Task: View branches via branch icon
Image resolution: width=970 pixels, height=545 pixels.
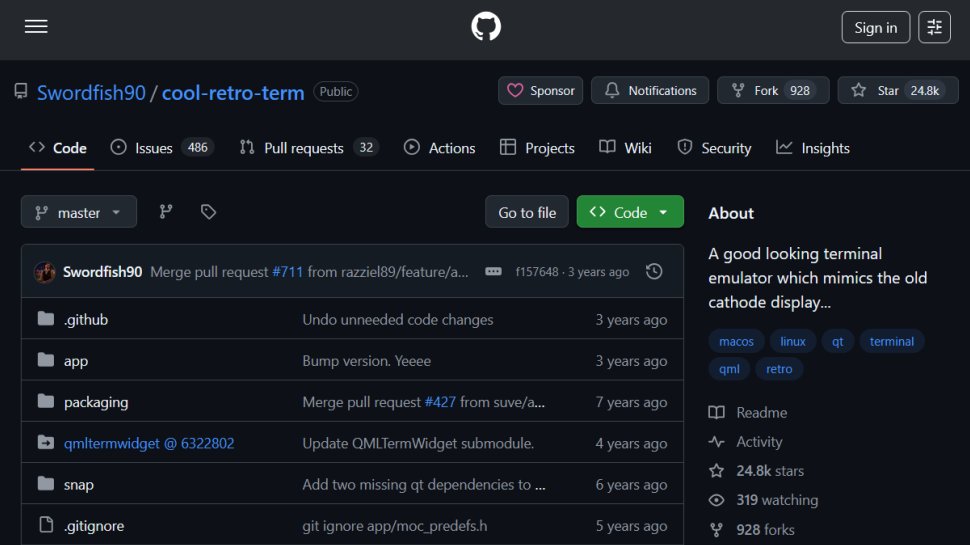Action: pos(166,212)
